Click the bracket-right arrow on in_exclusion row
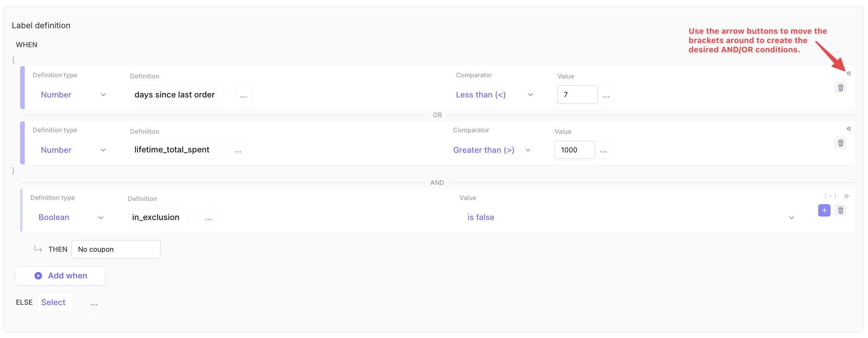868x338 pixels. point(846,196)
